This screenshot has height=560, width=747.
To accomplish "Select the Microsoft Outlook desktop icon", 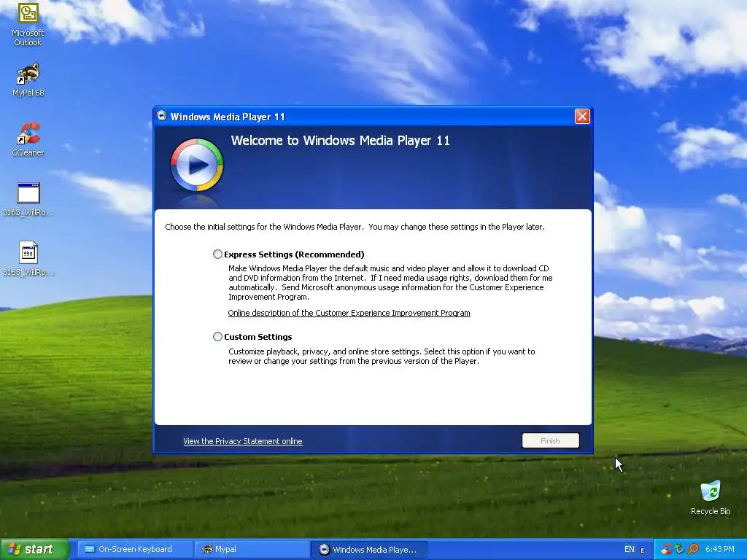I will pyautogui.click(x=28, y=24).
